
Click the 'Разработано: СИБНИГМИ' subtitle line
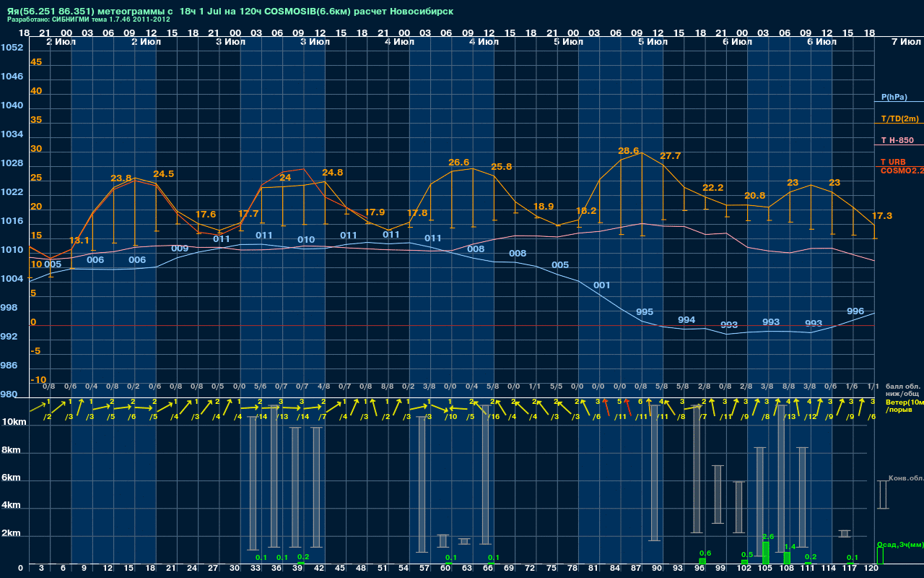click(x=89, y=20)
